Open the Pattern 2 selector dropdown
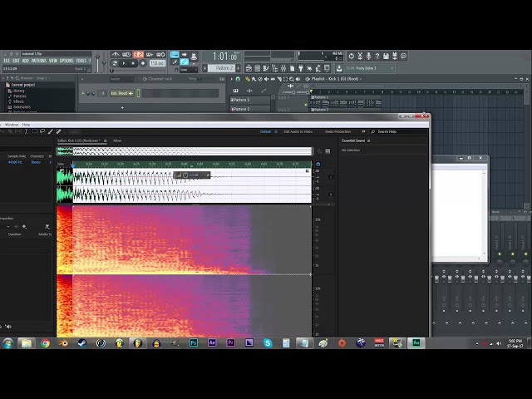Viewport: 532px width, 399px height. [221, 68]
